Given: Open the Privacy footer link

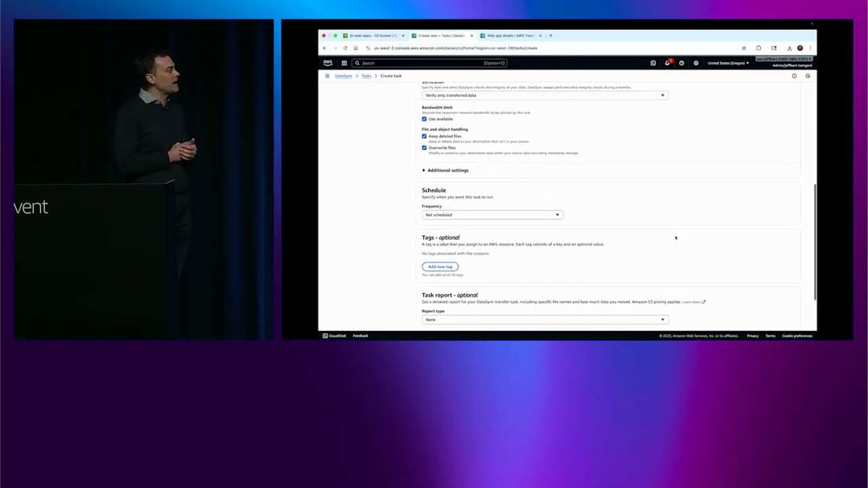Looking at the screenshot, I should (x=753, y=335).
